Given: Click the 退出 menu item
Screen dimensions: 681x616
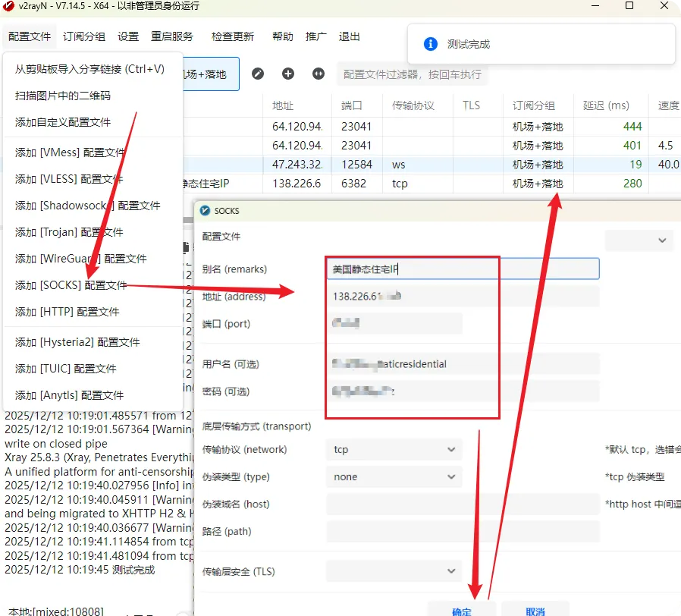Looking at the screenshot, I should pos(349,36).
